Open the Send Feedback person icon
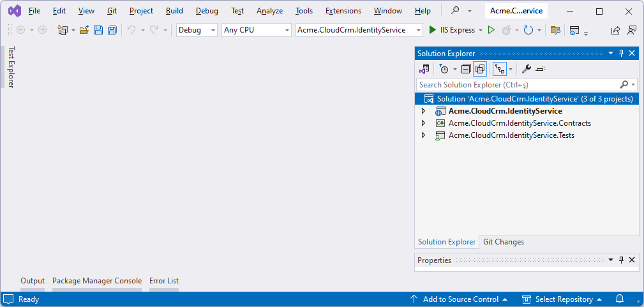 [x=632, y=30]
